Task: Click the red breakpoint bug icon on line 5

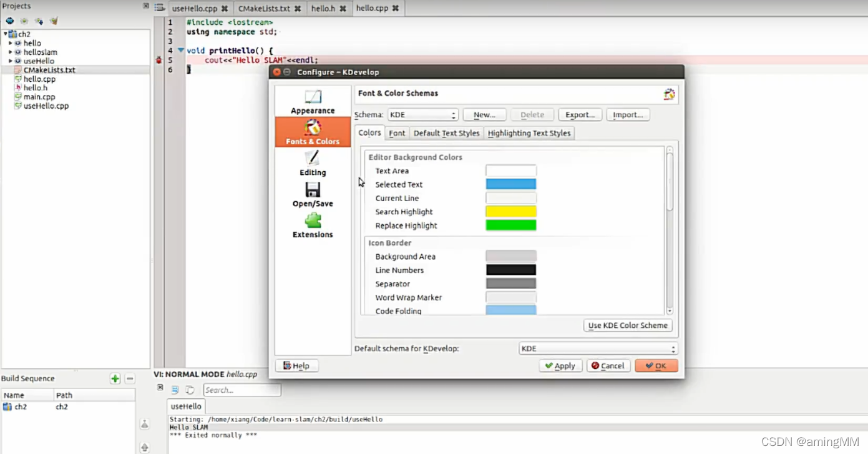Action: (159, 61)
